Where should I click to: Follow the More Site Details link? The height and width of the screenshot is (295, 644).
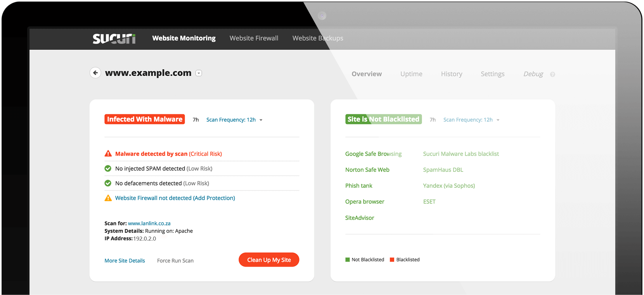pyautogui.click(x=125, y=261)
